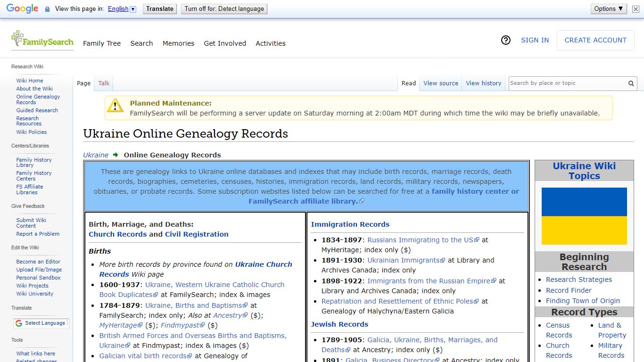Open Wiki Home in sidebar

tap(30, 81)
